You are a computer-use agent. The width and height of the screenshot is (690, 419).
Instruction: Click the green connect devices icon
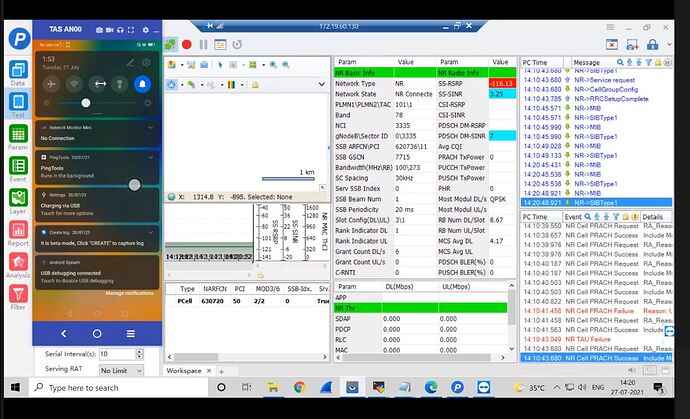point(171,44)
